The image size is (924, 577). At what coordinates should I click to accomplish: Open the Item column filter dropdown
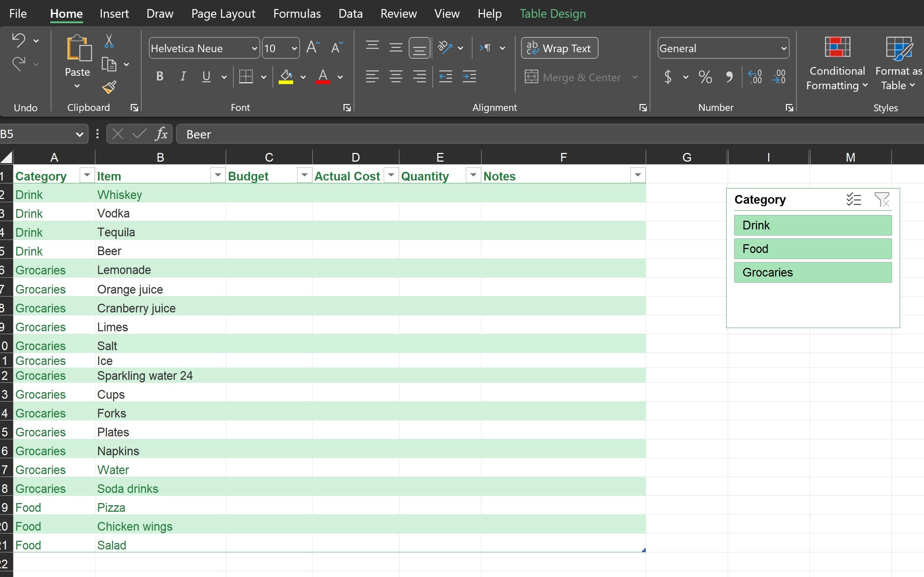coord(217,175)
